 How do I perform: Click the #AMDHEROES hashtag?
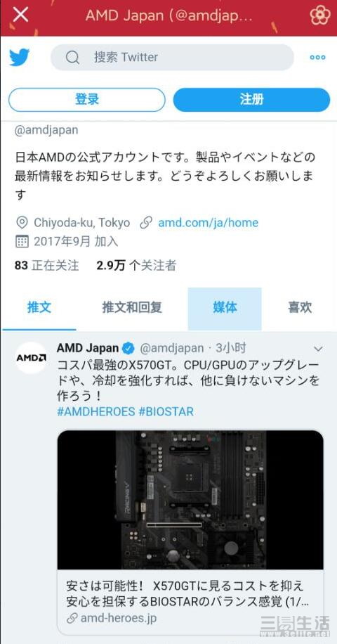pos(96,411)
